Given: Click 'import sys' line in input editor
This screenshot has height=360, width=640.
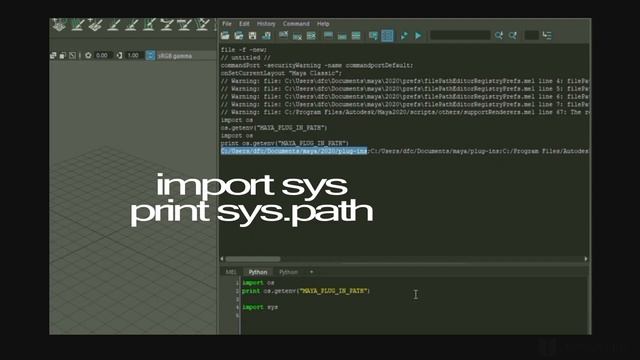Looking at the screenshot, I should tap(260, 307).
